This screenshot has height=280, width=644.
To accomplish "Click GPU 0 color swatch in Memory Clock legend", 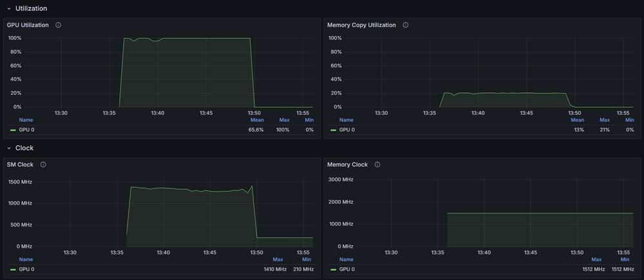I will click(x=333, y=269).
